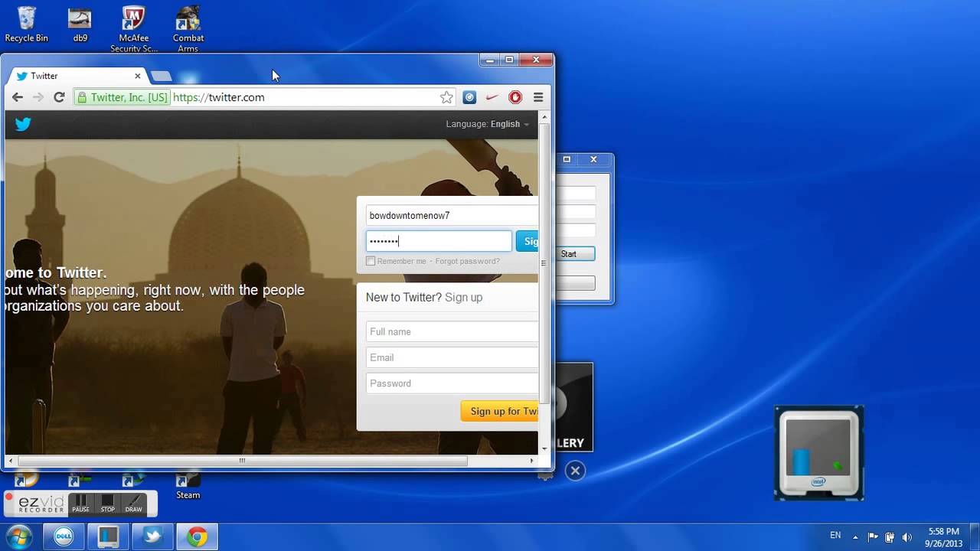This screenshot has width=980, height=551.
Task: Bookmark this page with the star icon
Action: pyautogui.click(x=446, y=97)
